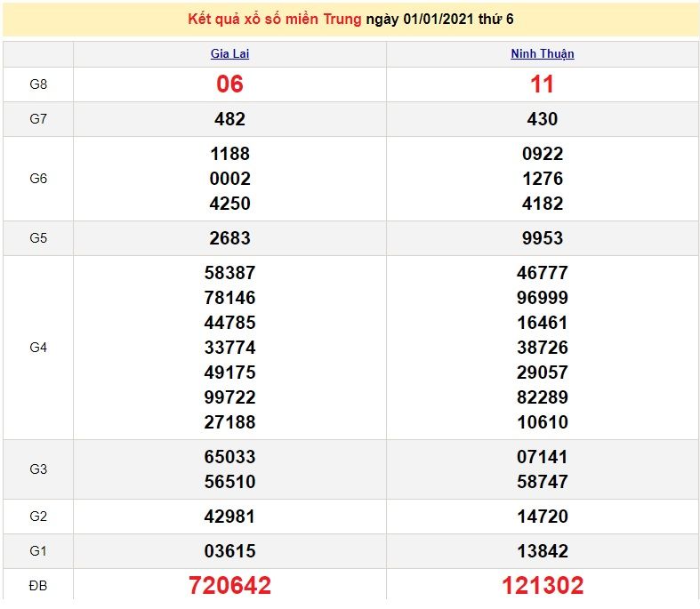
Task: Open the Gia Lai province link
Action: [229, 54]
